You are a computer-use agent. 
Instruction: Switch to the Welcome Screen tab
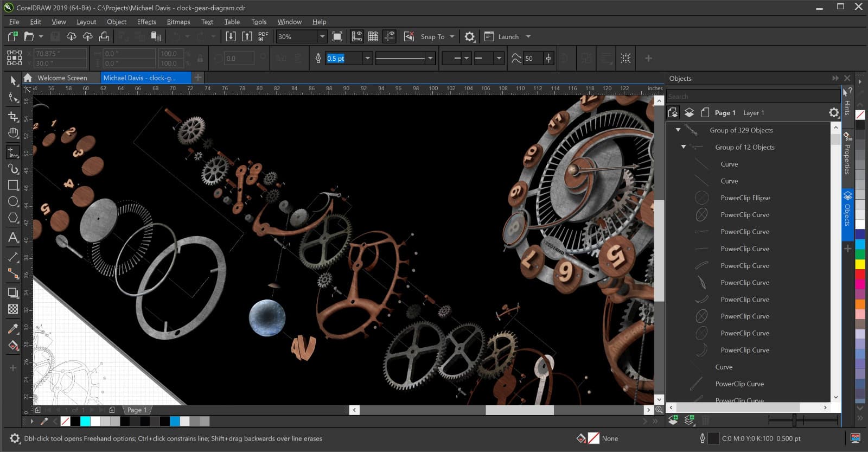pos(62,78)
